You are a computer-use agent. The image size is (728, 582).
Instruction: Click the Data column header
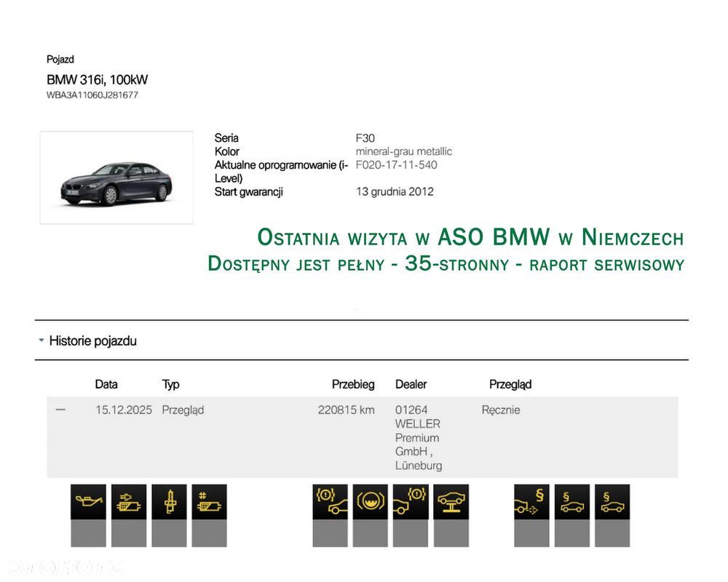tap(106, 384)
